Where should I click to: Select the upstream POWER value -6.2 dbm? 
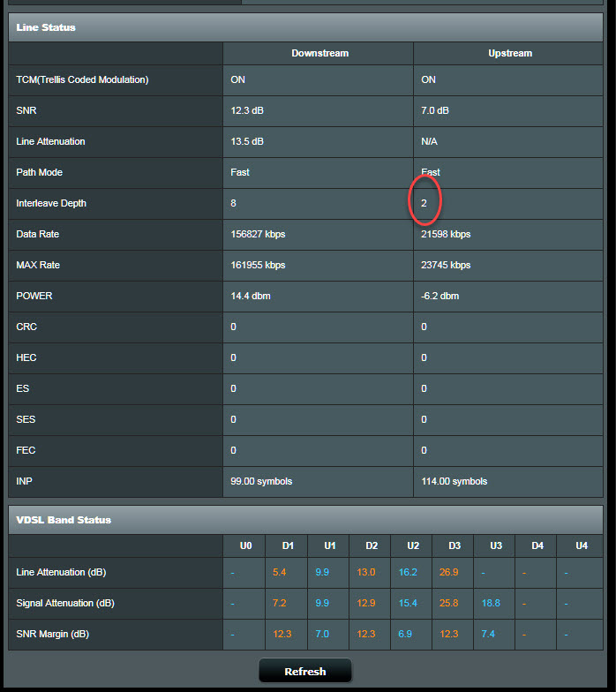439,297
